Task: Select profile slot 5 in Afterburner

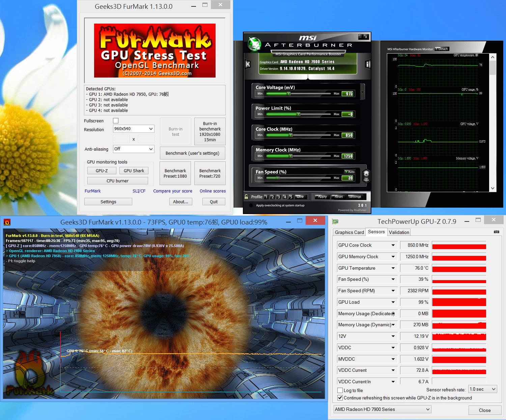Action: click(x=290, y=197)
